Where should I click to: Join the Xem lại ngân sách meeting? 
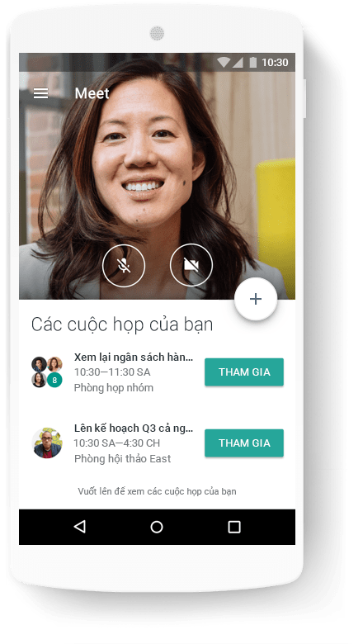pyautogui.click(x=244, y=372)
